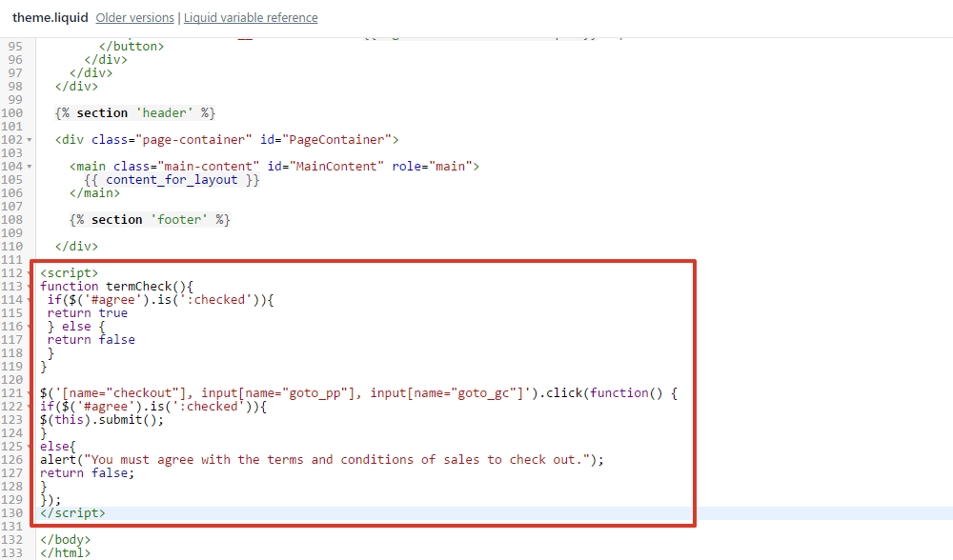The height and width of the screenshot is (560, 953).
Task: Click the MainContent main tag line
Action: 274,167
